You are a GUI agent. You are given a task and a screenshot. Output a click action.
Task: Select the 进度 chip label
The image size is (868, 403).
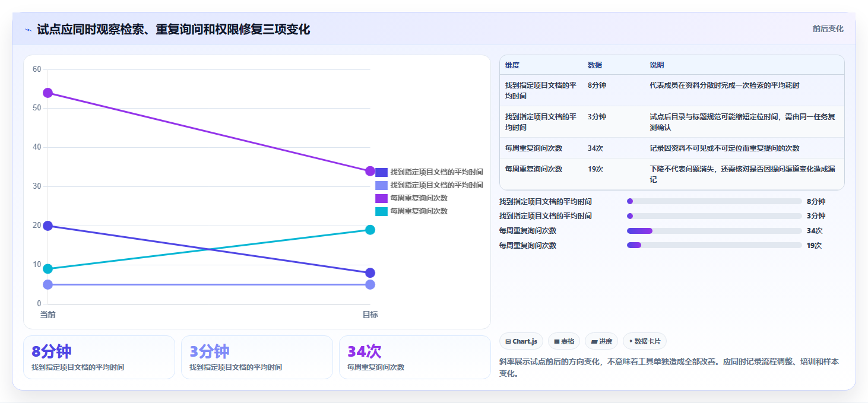[x=606, y=341]
